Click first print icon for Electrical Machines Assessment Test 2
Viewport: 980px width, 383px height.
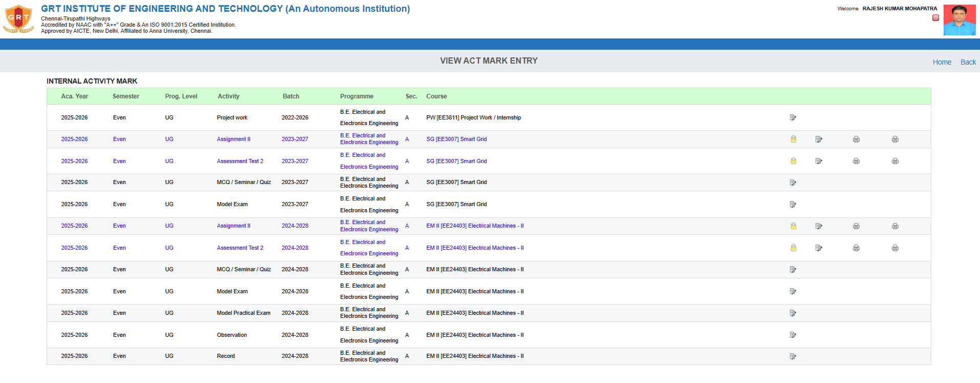coord(856,248)
